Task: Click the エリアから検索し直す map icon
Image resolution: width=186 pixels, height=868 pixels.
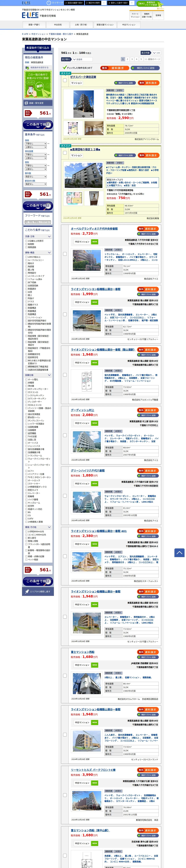Action: point(27,591)
